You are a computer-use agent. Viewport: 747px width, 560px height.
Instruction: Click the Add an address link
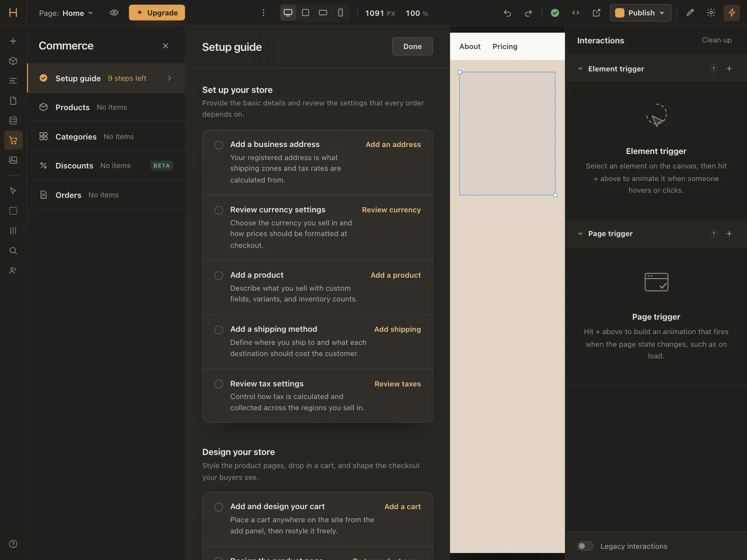(393, 145)
